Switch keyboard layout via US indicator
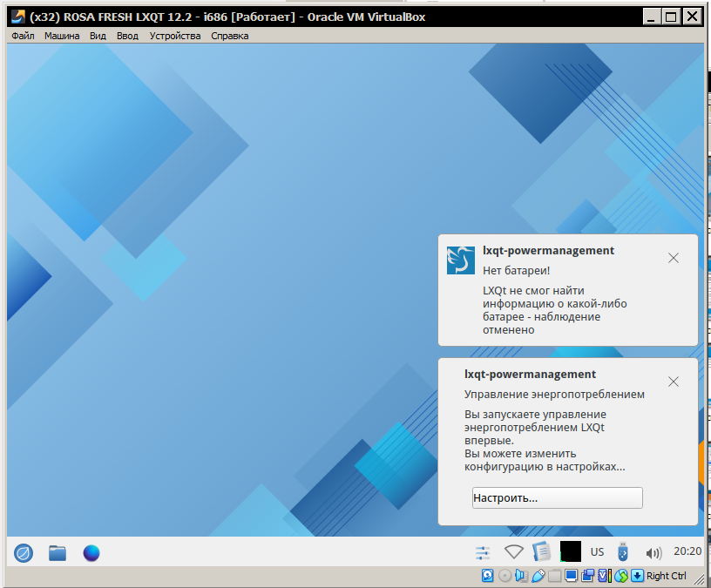Image resolution: width=711 pixels, height=588 pixels. [x=597, y=551]
